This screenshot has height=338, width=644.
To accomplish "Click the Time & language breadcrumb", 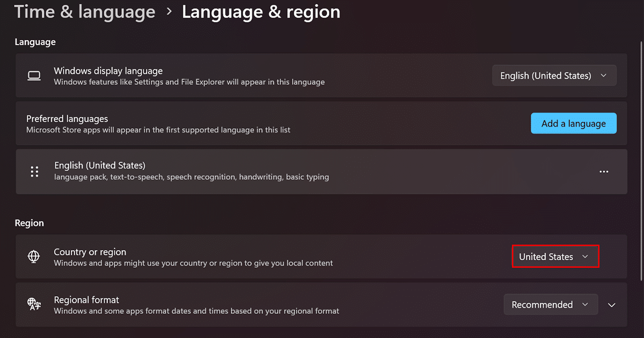I will (x=84, y=12).
